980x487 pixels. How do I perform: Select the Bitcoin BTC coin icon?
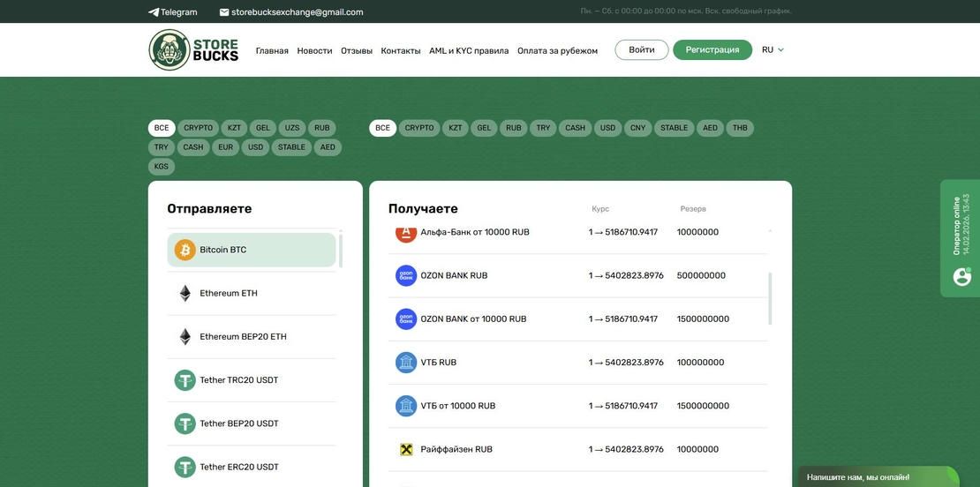pos(185,250)
